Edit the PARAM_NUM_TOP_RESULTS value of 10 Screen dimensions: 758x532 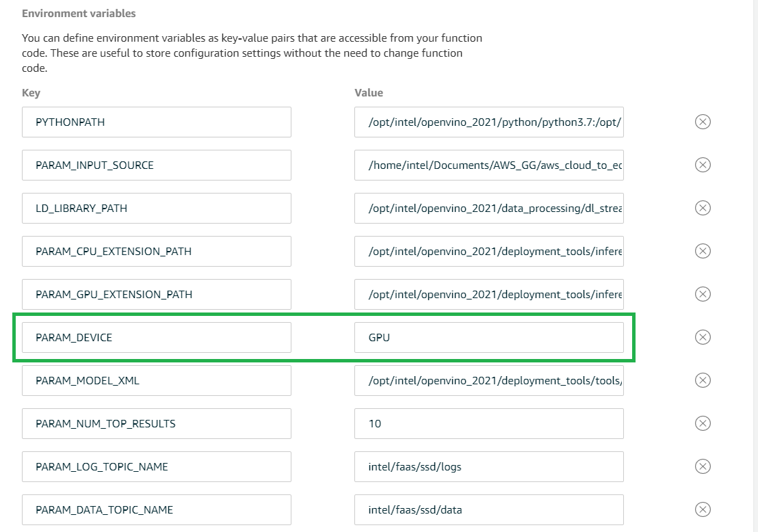[488, 423]
